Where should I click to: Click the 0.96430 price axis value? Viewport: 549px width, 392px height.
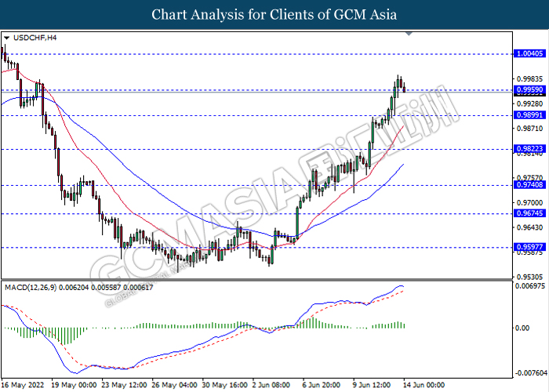coord(529,227)
